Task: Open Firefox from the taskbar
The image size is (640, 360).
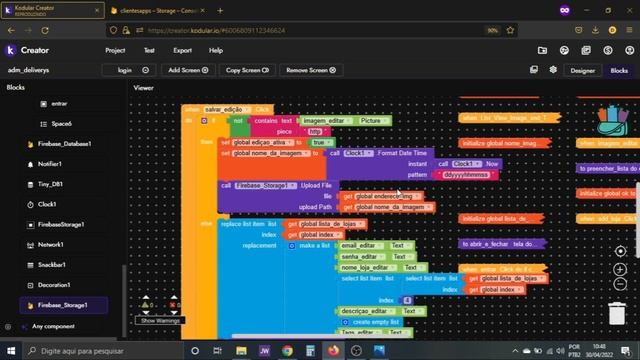Action: [x=333, y=351]
